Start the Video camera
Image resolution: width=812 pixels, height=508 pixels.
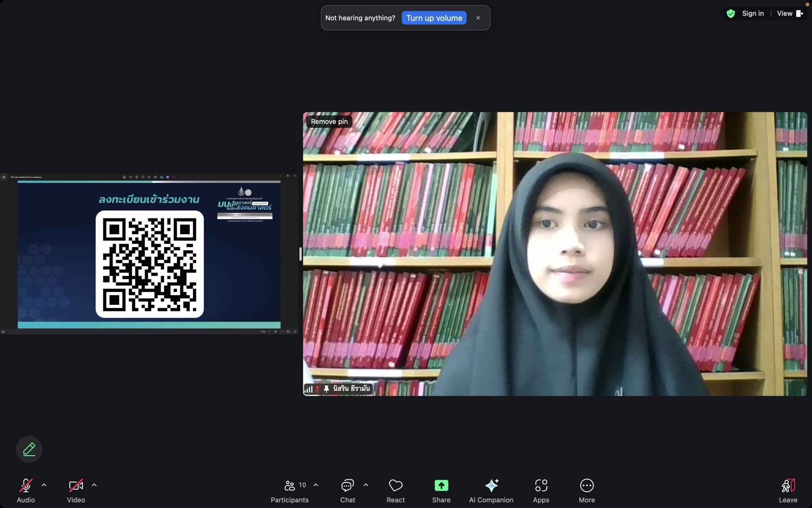pos(76,486)
